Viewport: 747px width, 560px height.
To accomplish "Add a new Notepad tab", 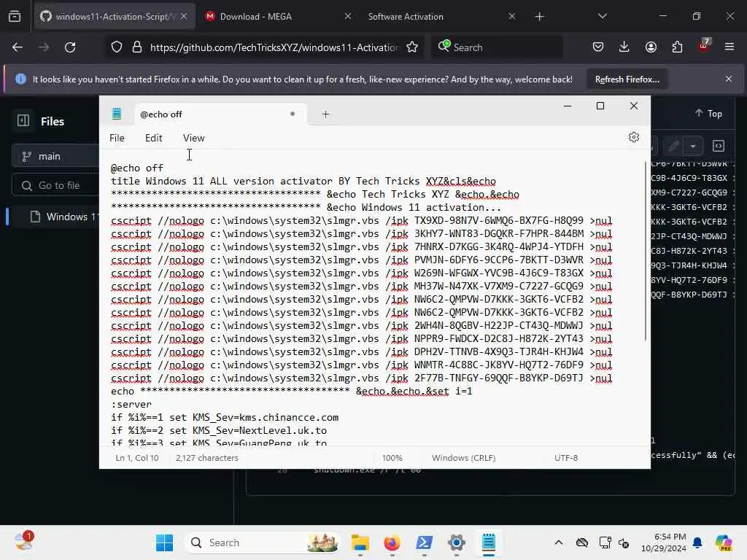I will pyautogui.click(x=325, y=114).
